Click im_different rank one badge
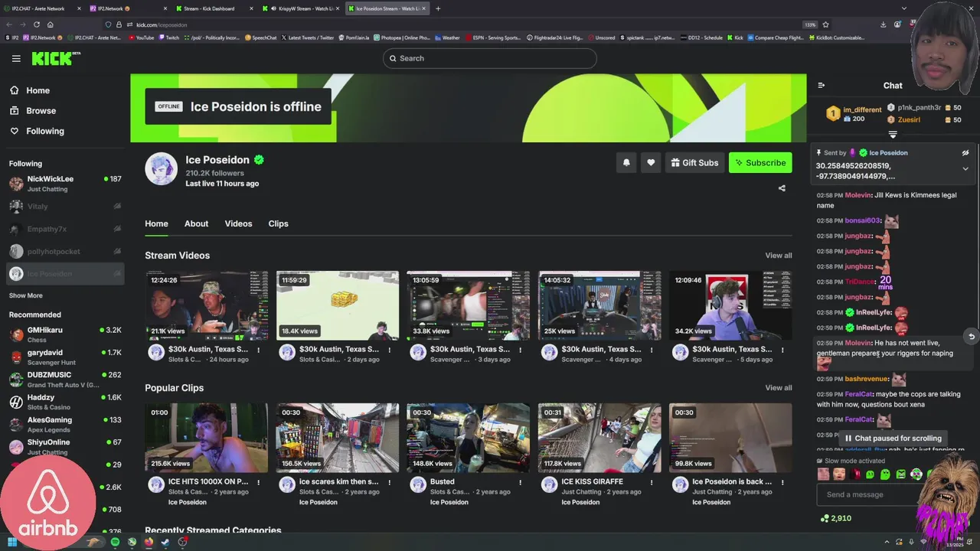Image resolution: width=980 pixels, height=551 pixels. tap(833, 114)
